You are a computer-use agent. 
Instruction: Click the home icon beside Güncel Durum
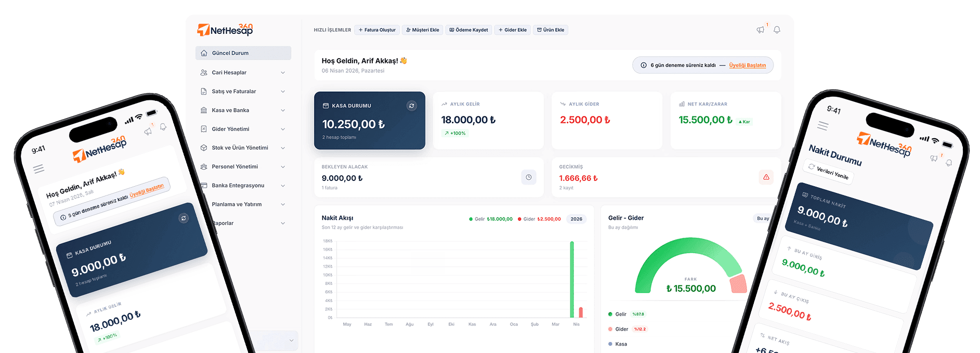[204, 53]
